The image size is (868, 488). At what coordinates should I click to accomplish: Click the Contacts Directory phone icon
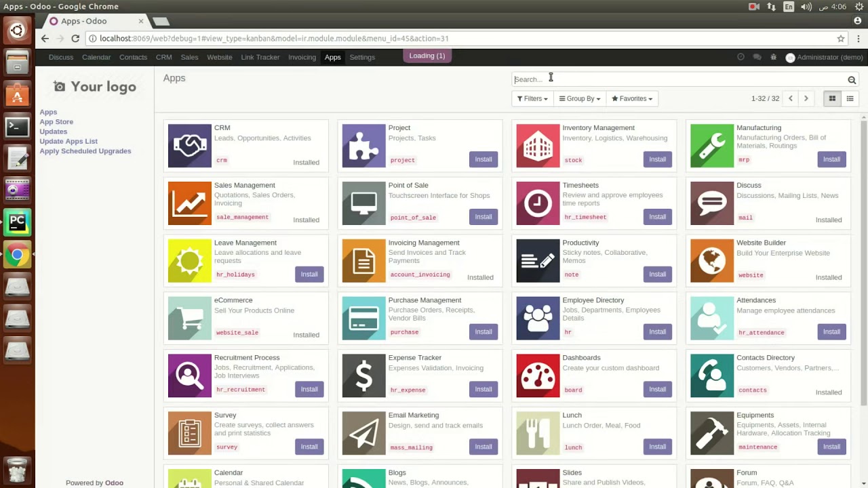tap(712, 375)
